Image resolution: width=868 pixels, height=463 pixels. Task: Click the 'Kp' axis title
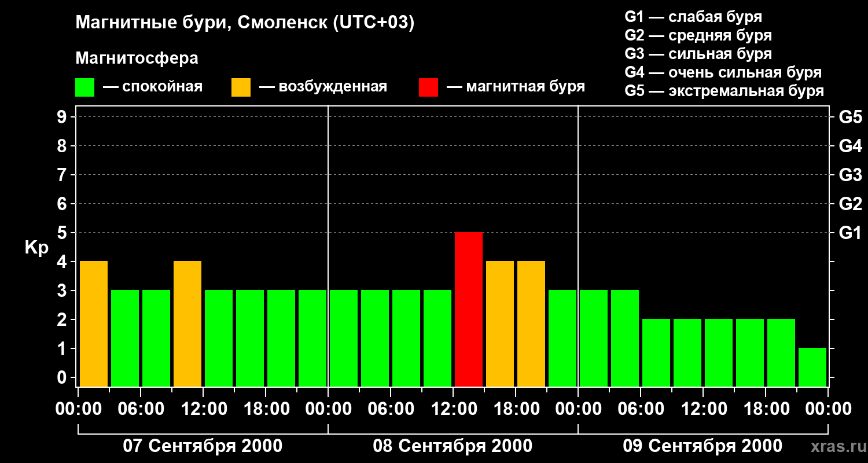tap(36, 248)
